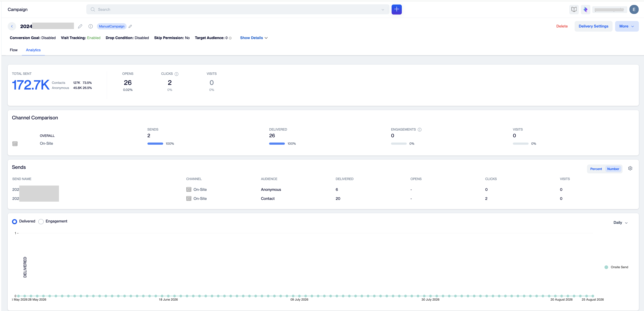
Task: Click Opens count 26 in summary
Action: click(x=128, y=83)
